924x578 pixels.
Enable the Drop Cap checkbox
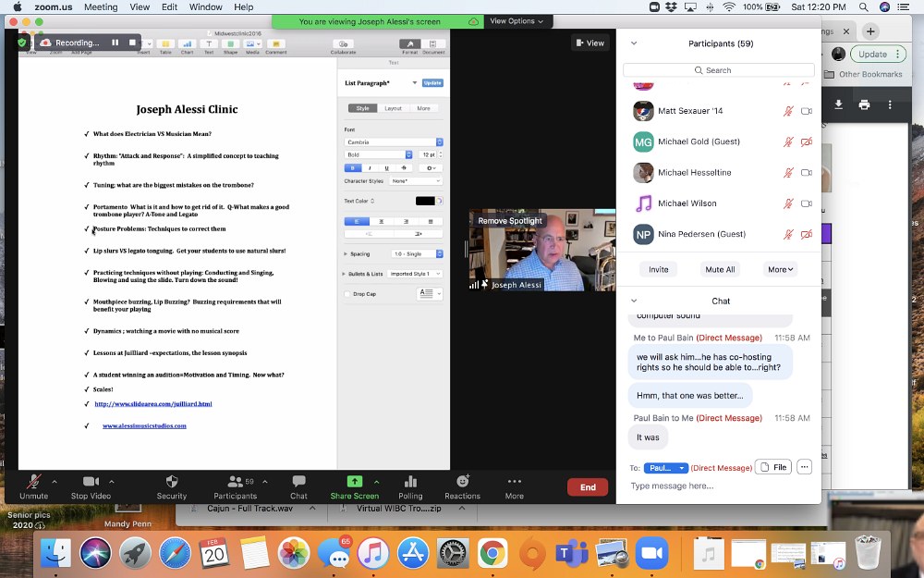tap(347, 294)
